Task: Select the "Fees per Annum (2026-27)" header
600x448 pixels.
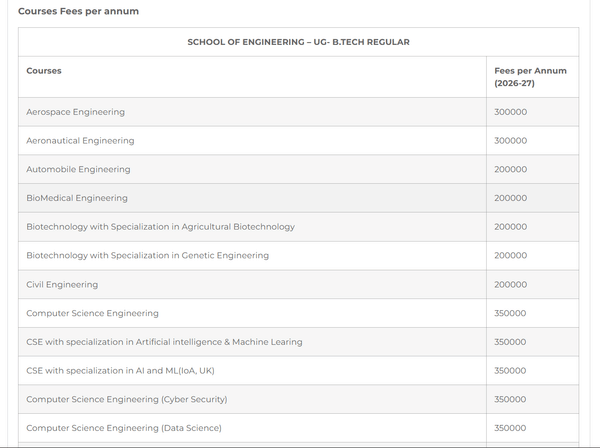Action: [x=530, y=77]
